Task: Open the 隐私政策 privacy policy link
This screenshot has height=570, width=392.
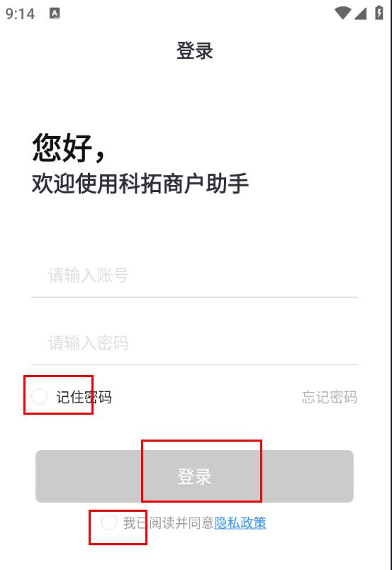Action: (240, 523)
